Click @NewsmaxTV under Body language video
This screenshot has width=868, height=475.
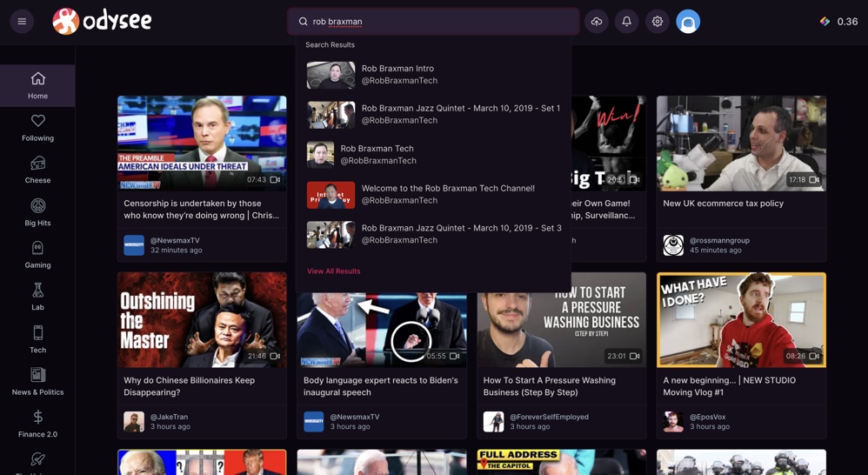(x=355, y=417)
